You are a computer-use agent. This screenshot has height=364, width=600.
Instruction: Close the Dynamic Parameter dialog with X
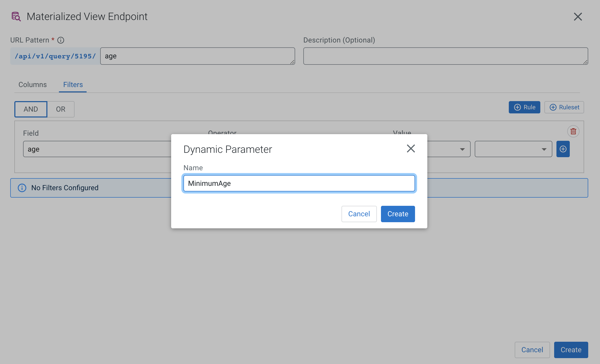411,148
